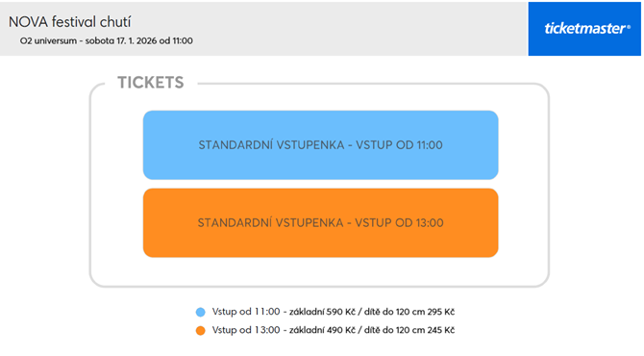Click the od 11:00 start time in header
This screenshot has height=356, width=644.
176,40
